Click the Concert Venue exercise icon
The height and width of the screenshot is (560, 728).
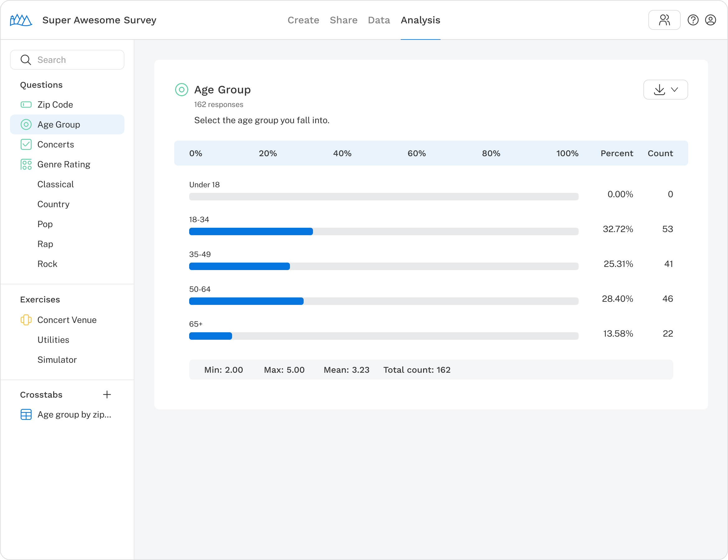click(x=26, y=320)
